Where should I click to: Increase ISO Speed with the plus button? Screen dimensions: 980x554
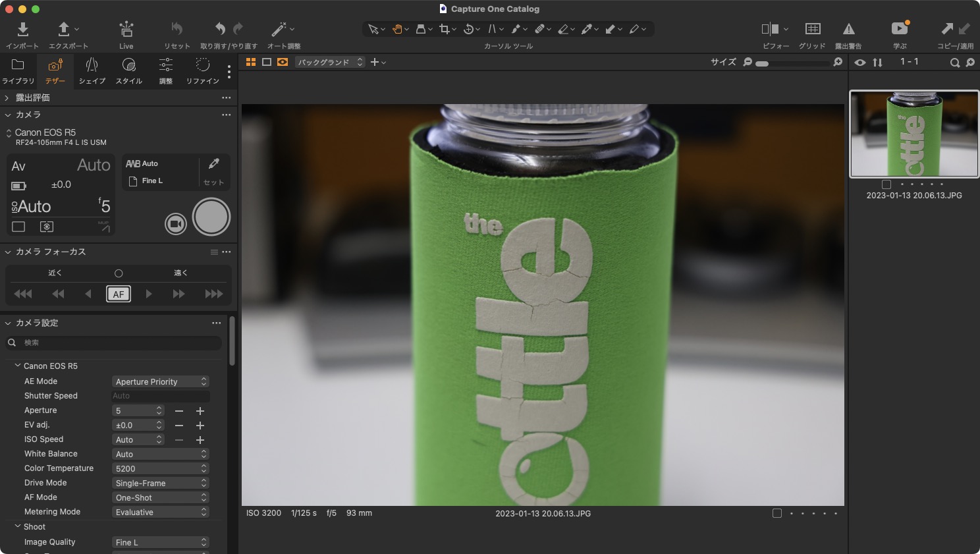pyautogui.click(x=200, y=440)
